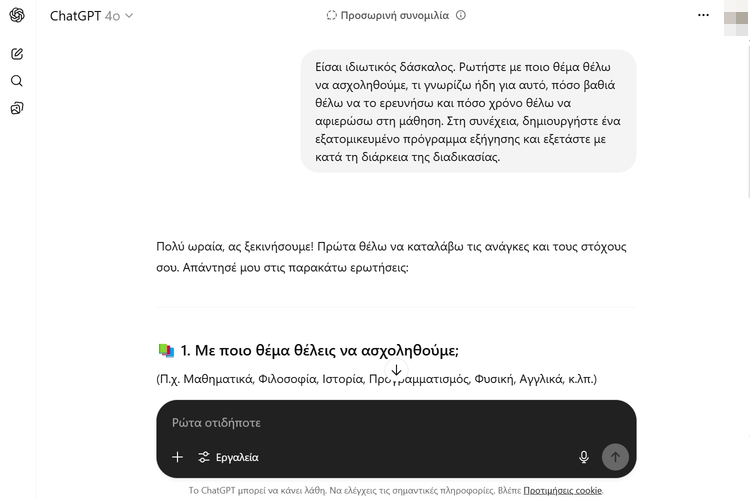750x500 pixels.
Task: Jump to bottom with down-arrow button
Action: click(397, 371)
